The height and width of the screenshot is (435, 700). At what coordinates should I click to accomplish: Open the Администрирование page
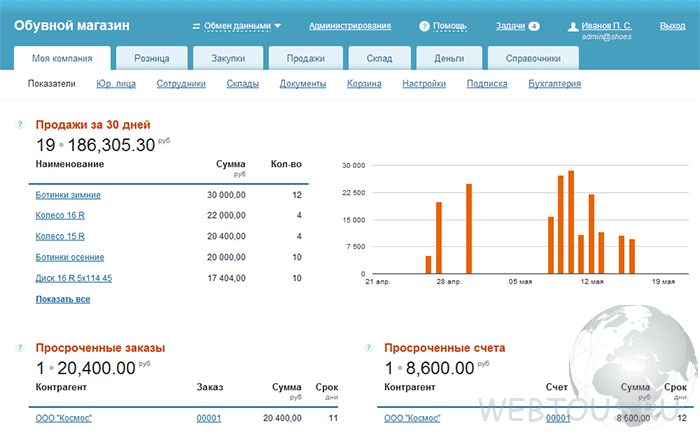pyautogui.click(x=350, y=26)
